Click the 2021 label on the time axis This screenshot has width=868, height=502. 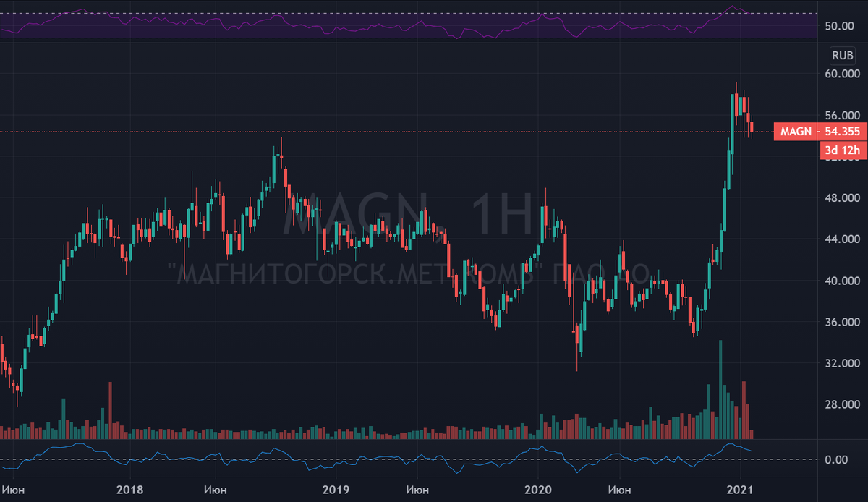pos(741,490)
